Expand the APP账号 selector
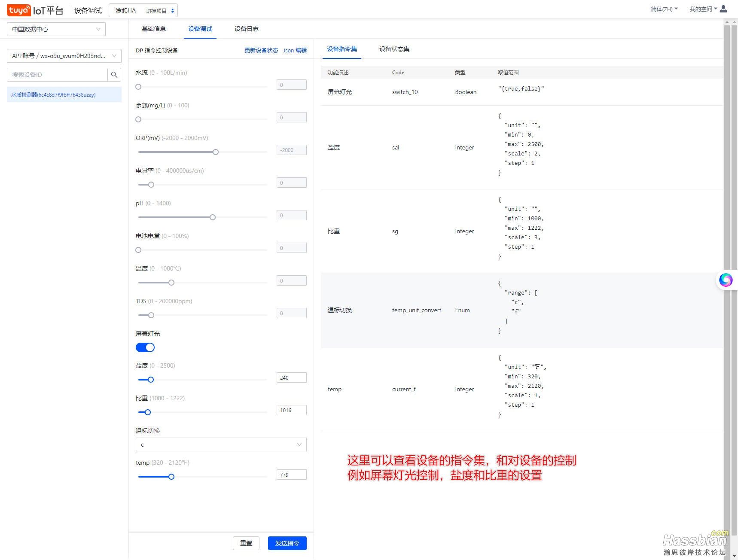 (x=64, y=56)
